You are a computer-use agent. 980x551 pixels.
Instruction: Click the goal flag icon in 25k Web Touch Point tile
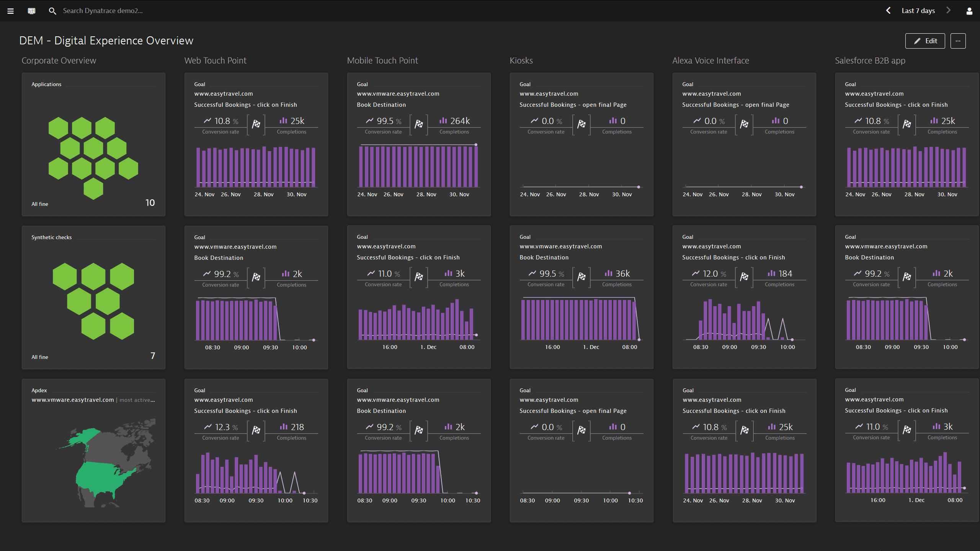pos(256,124)
